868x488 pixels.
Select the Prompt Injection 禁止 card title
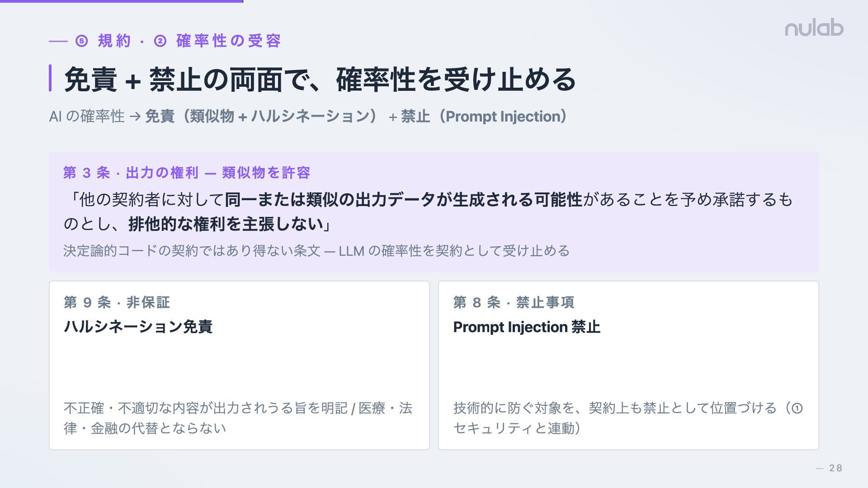click(527, 327)
